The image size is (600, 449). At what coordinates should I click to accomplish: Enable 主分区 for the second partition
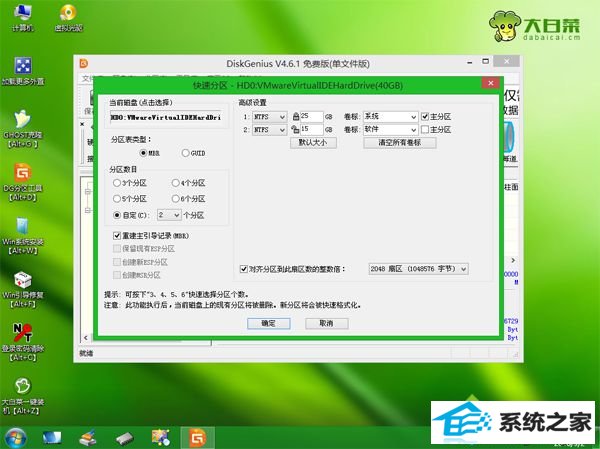(x=425, y=129)
